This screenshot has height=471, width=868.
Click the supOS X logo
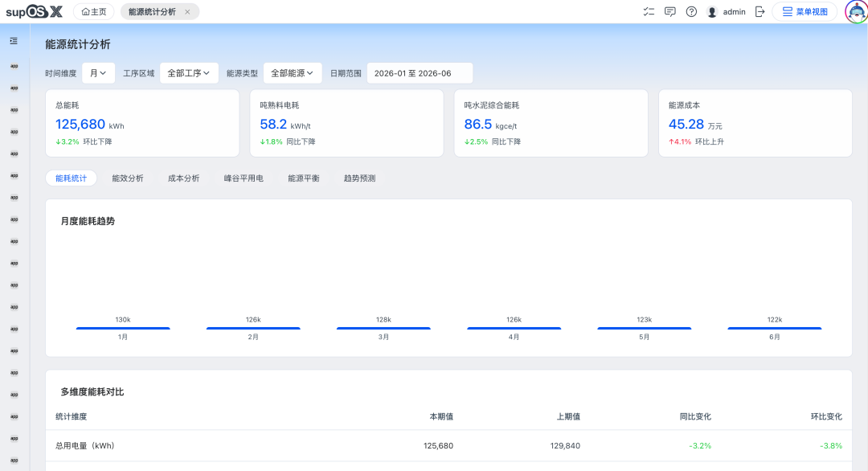pyautogui.click(x=35, y=11)
